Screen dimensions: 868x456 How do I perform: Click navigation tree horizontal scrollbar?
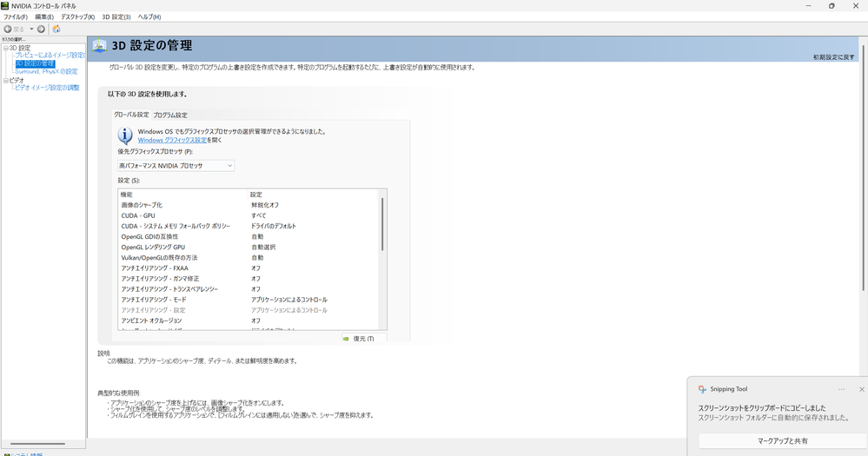tap(37, 444)
